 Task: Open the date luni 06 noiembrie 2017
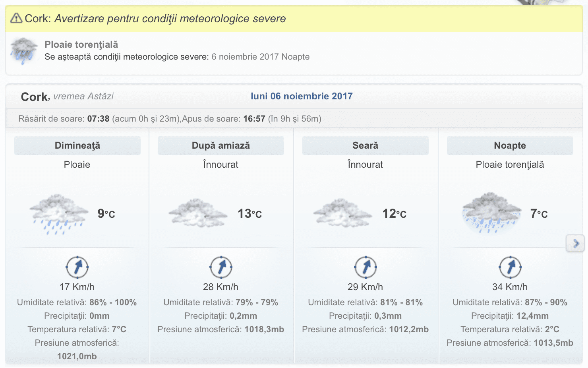302,96
